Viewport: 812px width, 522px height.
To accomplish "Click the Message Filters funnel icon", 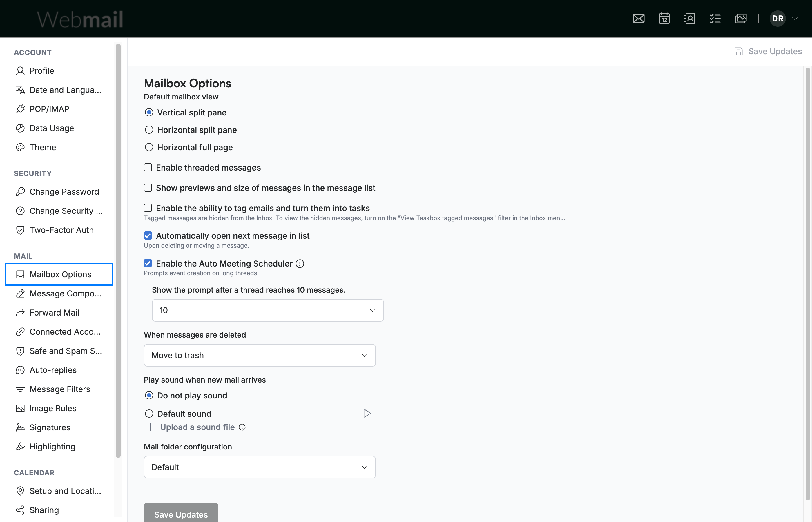I will click(20, 389).
